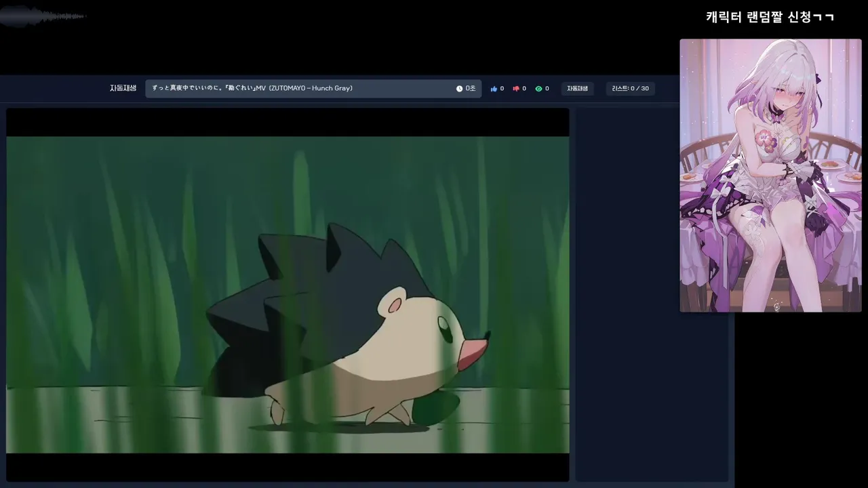
Task: Click the 캐릭터 랜덤짤 신청ㄱㄱ heading text
Action: (770, 17)
